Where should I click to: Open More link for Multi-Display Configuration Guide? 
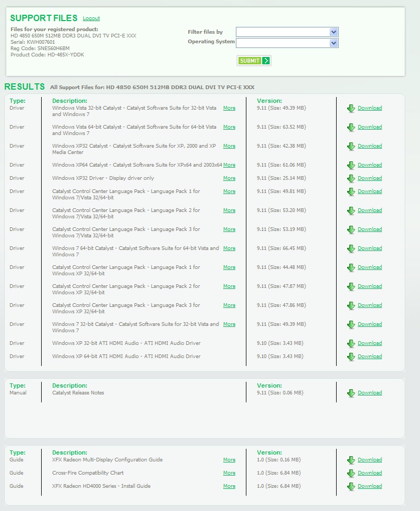pyautogui.click(x=229, y=459)
